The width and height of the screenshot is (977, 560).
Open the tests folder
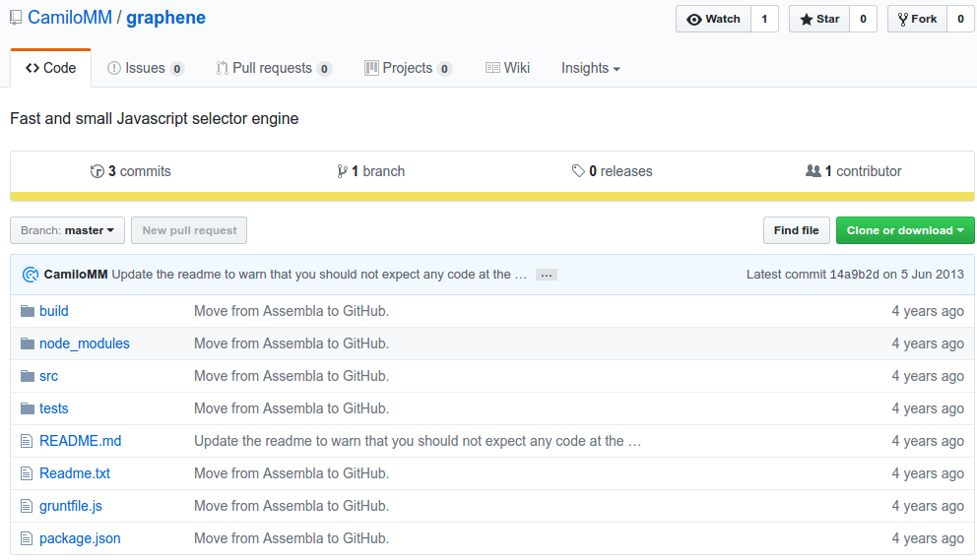click(x=53, y=408)
